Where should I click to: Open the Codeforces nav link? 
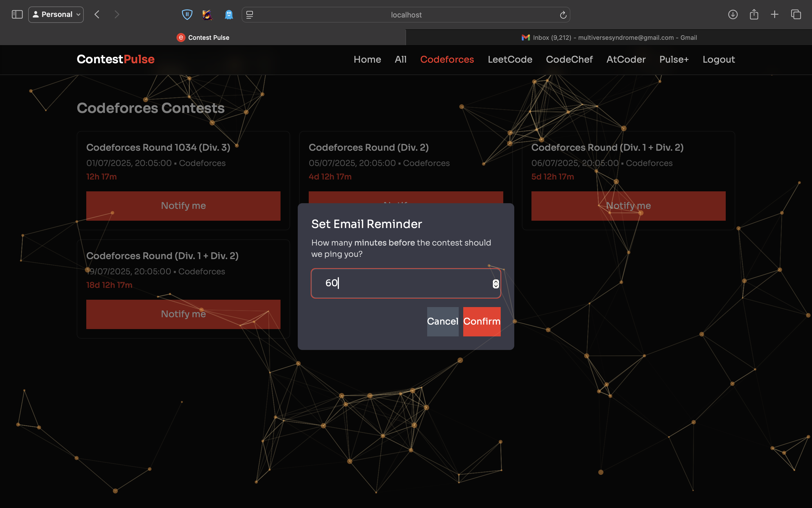[x=447, y=60]
